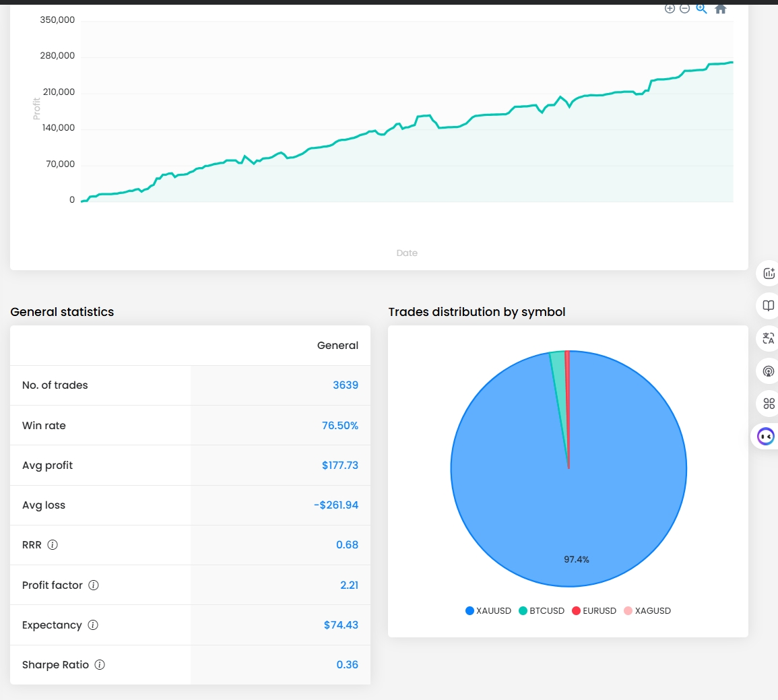Click the No. of trades row label
The image size is (778, 700).
pyautogui.click(x=55, y=385)
